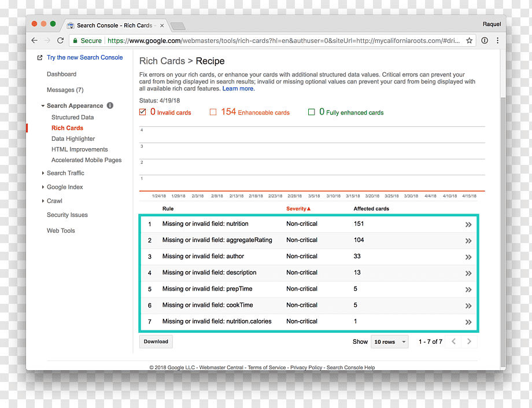Check the Enhanceable cards checkbox
The height and width of the screenshot is (408, 532).
tap(213, 112)
